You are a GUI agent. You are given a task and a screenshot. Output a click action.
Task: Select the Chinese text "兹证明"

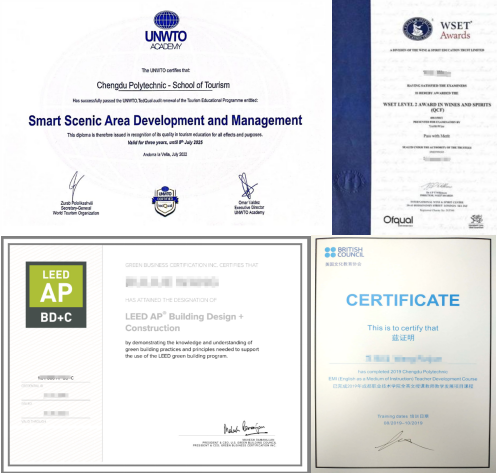click(403, 338)
